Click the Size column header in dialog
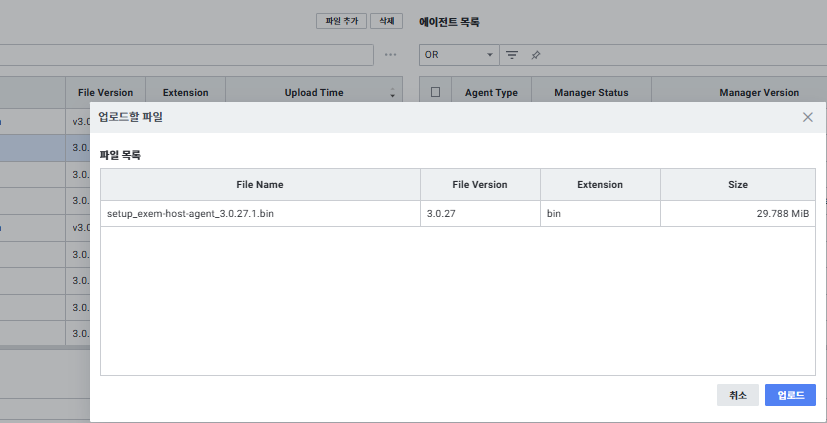The width and height of the screenshot is (827, 423). click(737, 184)
